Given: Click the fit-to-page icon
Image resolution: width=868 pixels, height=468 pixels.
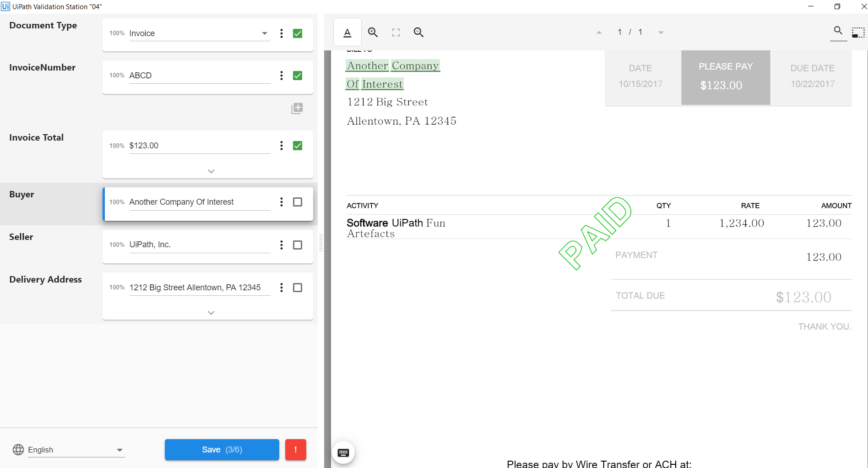Looking at the screenshot, I should click(396, 33).
